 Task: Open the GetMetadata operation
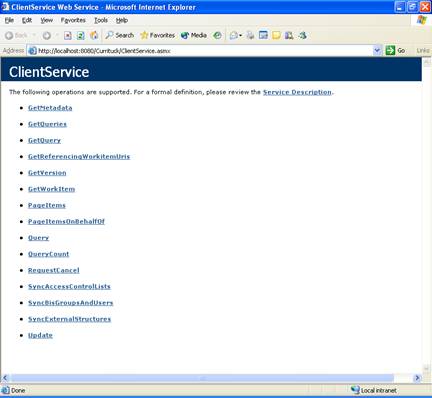pyautogui.click(x=50, y=108)
